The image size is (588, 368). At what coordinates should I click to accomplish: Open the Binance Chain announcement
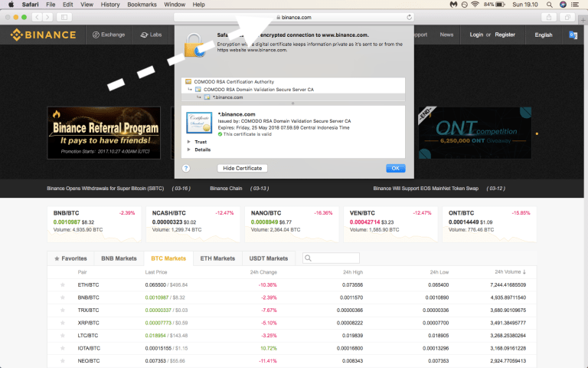(x=226, y=188)
